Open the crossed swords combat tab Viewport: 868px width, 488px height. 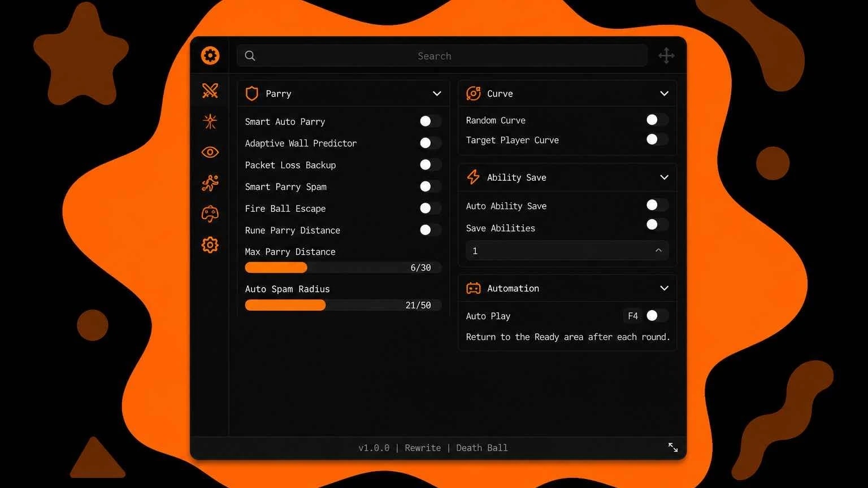[x=210, y=90]
